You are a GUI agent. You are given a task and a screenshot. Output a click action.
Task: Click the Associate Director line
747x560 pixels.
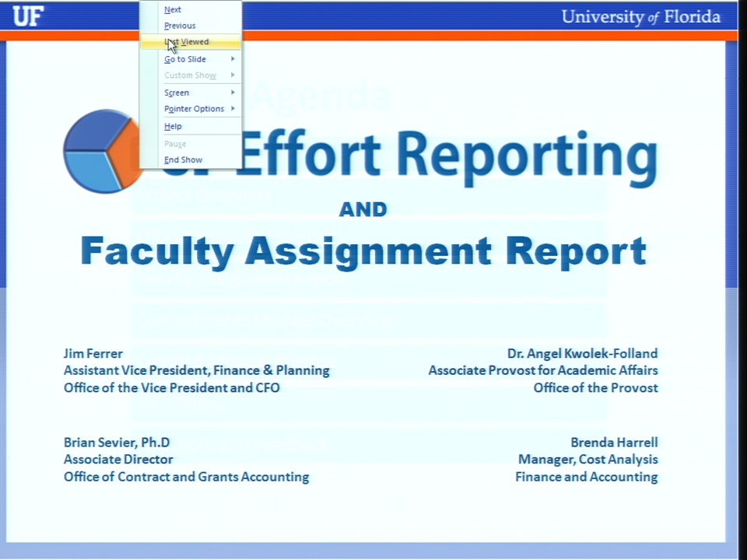click(118, 460)
